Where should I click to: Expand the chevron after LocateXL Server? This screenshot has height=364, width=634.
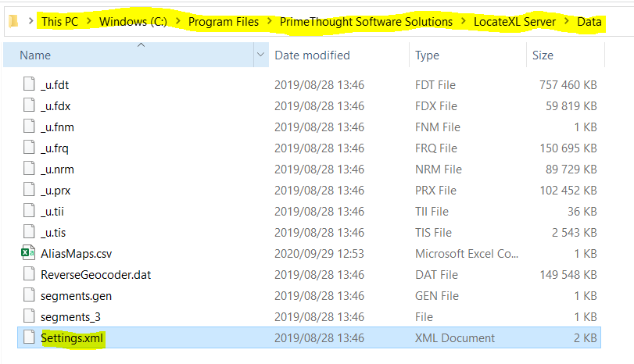[567, 22]
